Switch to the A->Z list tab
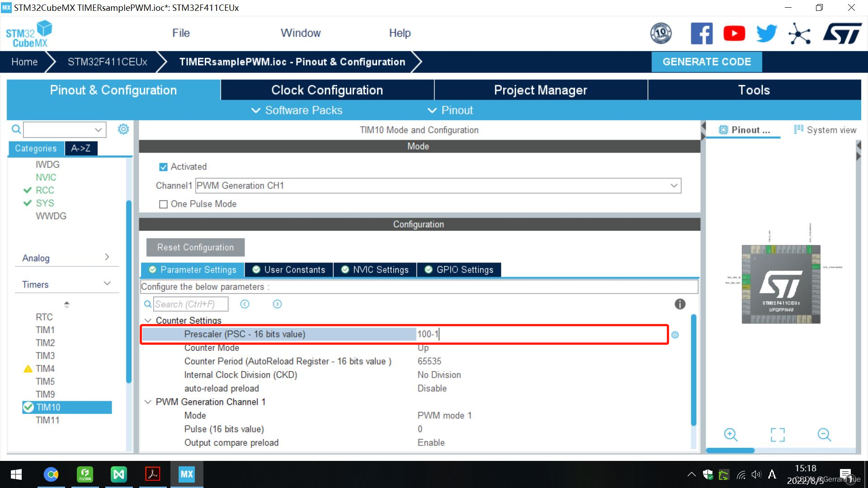 80,148
